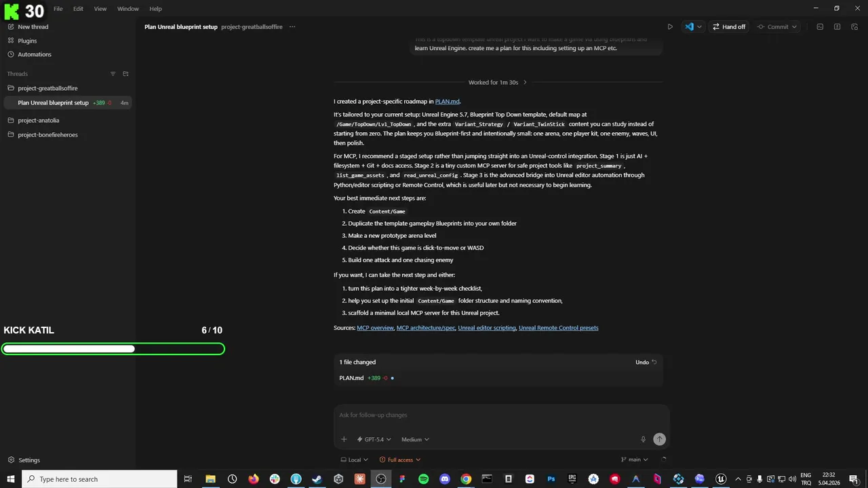The width and height of the screenshot is (868, 488).
Task: Open Slack from the taskbar
Action: (275, 479)
